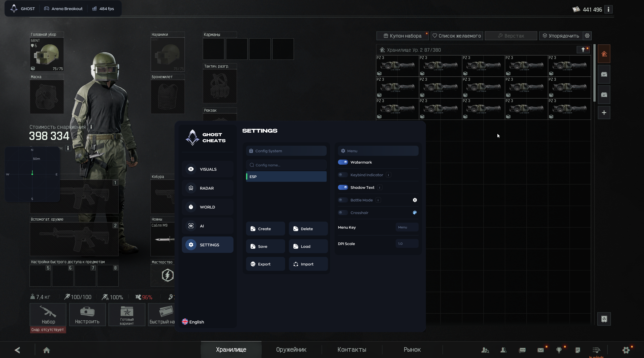Select the ESP config entry

click(286, 176)
